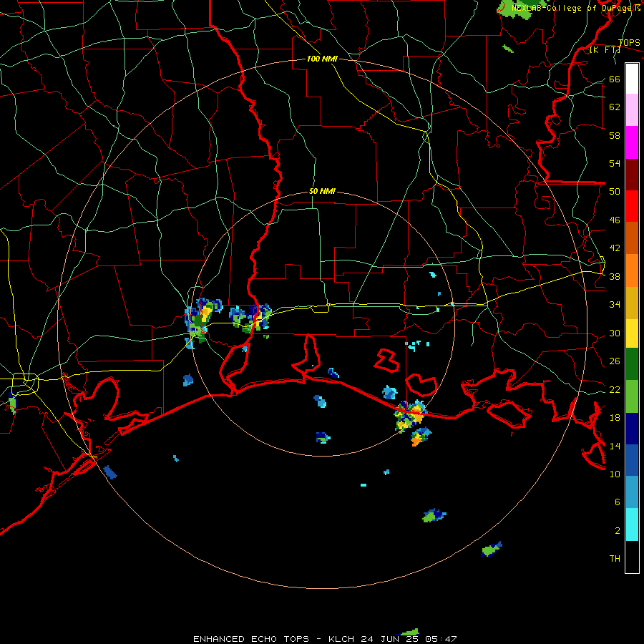Click the white swatch in the tops legend
The width and height of the screenshot is (644, 644).
point(632,79)
